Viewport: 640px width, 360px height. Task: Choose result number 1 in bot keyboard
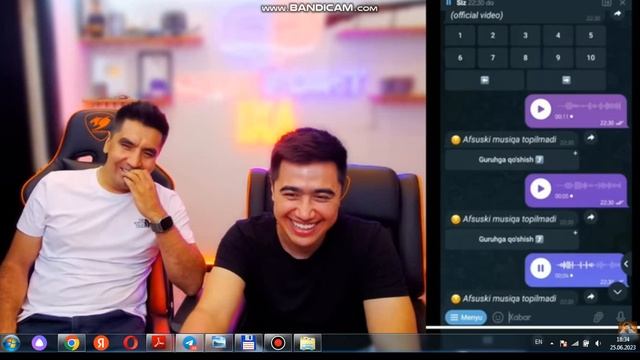point(460,36)
